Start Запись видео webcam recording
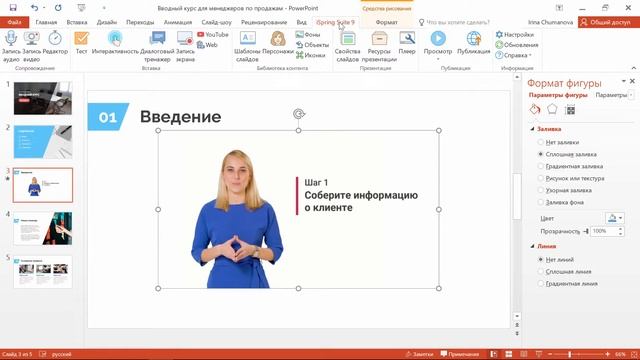Screen dimensions: 640x360 point(32,39)
